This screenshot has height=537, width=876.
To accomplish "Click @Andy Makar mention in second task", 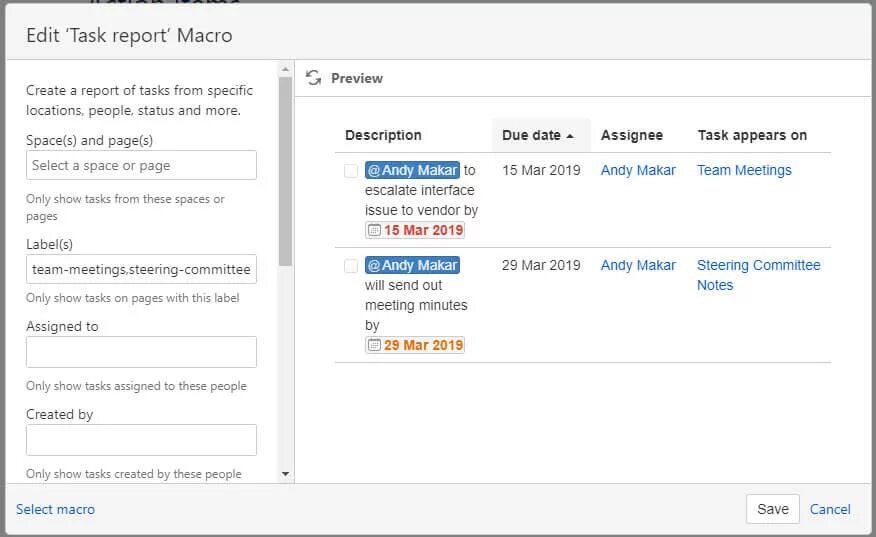I will pos(412,265).
